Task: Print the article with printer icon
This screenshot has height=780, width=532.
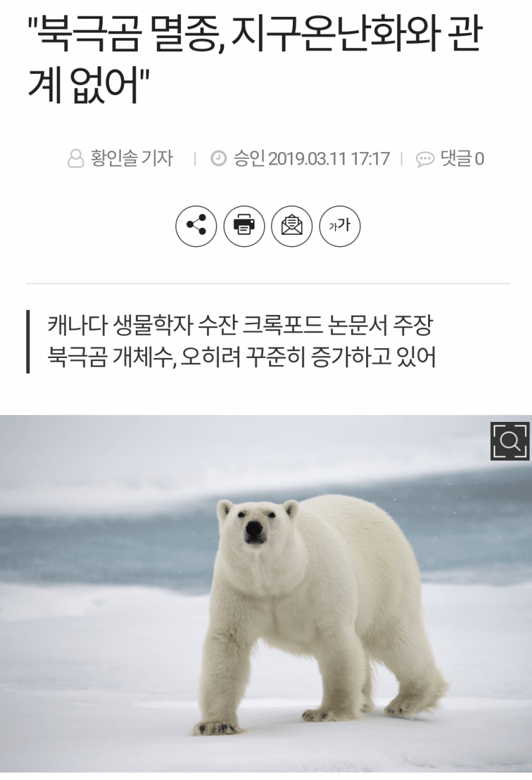Action: tap(244, 225)
